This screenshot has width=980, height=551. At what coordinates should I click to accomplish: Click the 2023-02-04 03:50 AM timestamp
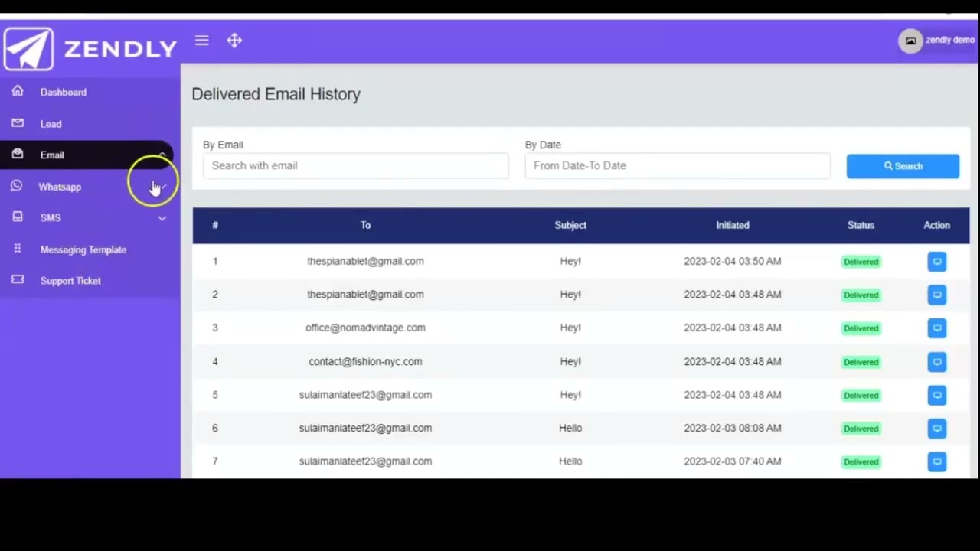point(733,261)
